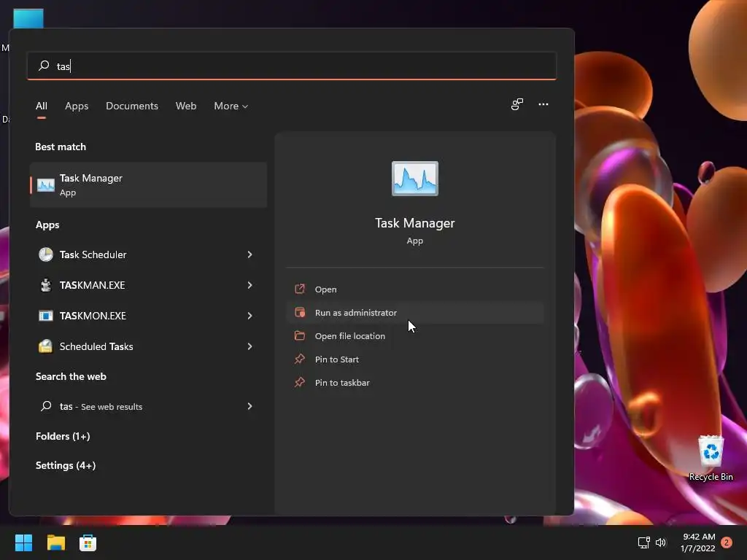The image size is (747, 560).
Task: Switch to the Apps filter tab
Action: tap(77, 106)
